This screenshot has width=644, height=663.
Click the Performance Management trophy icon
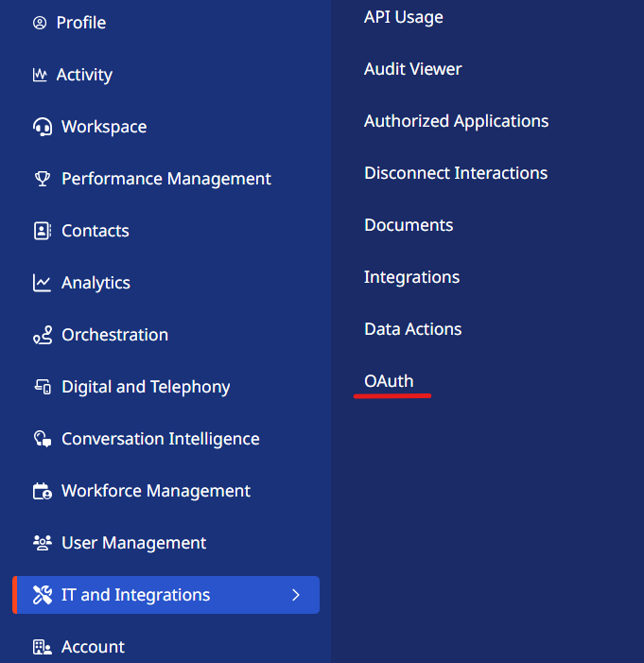click(43, 179)
